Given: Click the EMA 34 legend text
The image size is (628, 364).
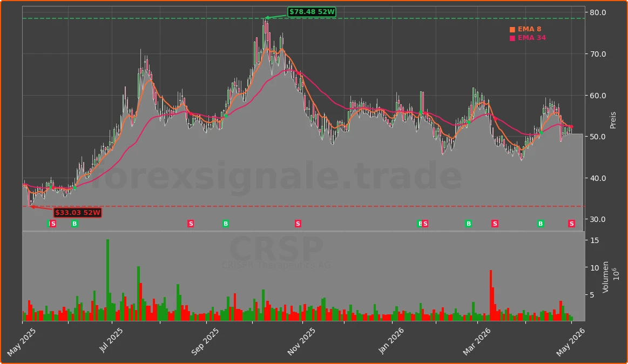Looking at the screenshot, I should [531, 38].
